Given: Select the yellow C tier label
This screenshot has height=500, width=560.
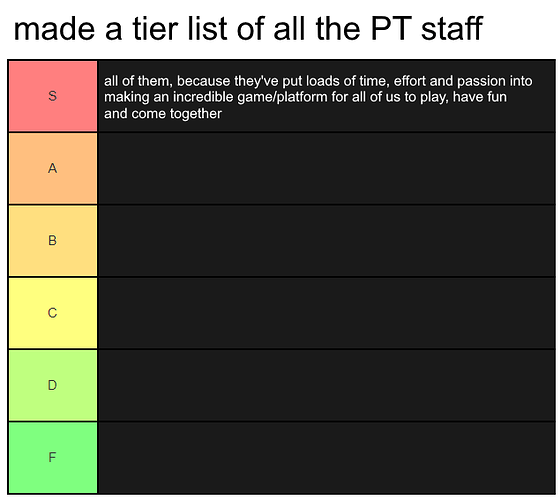Looking at the screenshot, I should pyautogui.click(x=53, y=313).
